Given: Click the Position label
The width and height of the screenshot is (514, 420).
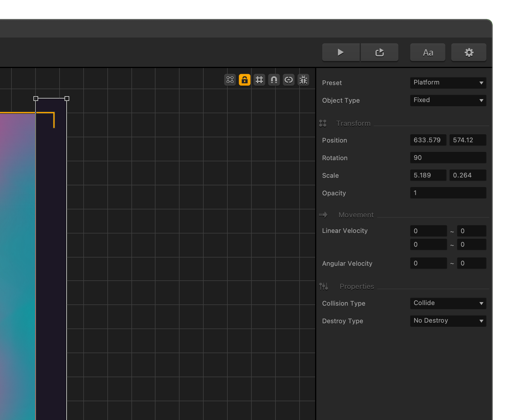Looking at the screenshot, I should point(334,140).
